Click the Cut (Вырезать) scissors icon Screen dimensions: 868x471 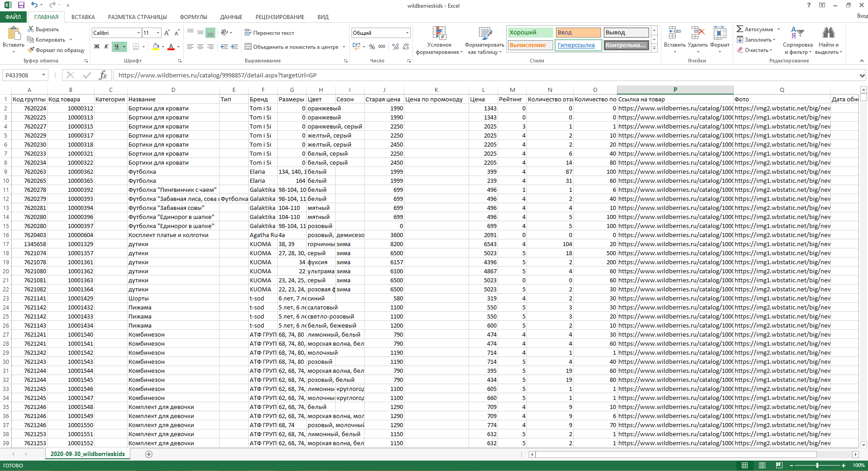(31, 29)
